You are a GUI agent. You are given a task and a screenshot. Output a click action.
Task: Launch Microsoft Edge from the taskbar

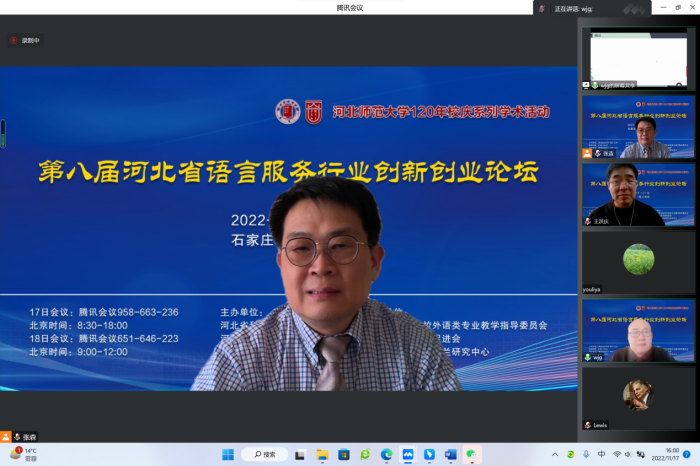(386, 454)
